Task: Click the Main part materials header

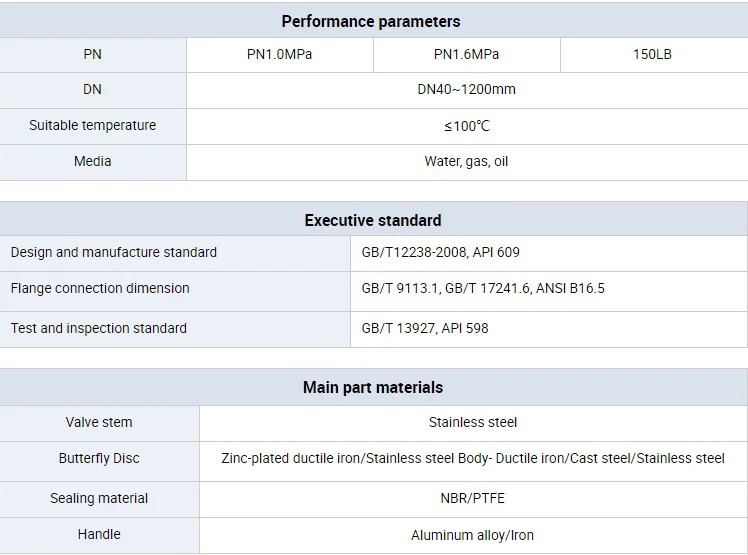Action: (x=373, y=387)
